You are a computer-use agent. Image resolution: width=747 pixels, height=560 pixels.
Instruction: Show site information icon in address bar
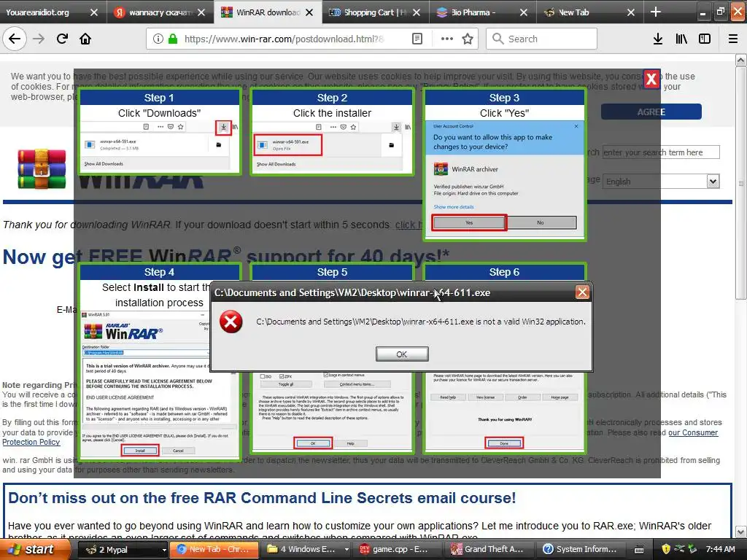[158, 39]
